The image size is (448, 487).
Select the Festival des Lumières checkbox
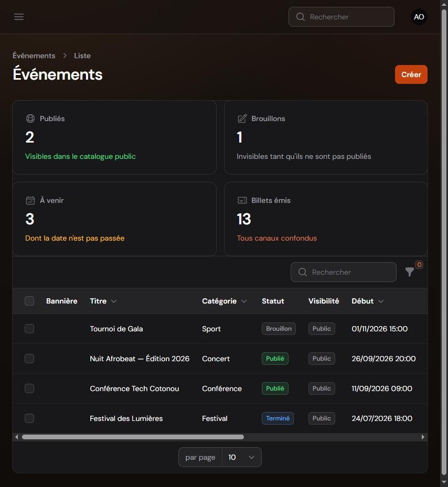[29, 418]
